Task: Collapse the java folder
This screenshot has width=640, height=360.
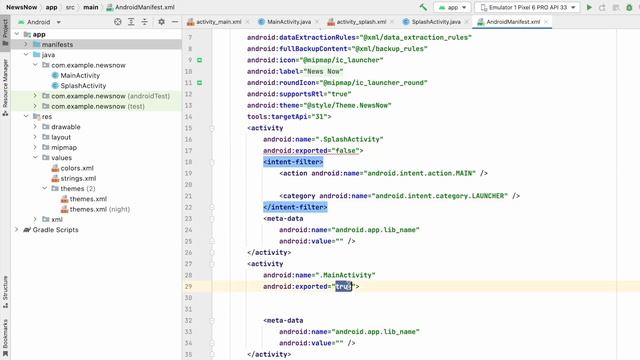Action: [26, 55]
